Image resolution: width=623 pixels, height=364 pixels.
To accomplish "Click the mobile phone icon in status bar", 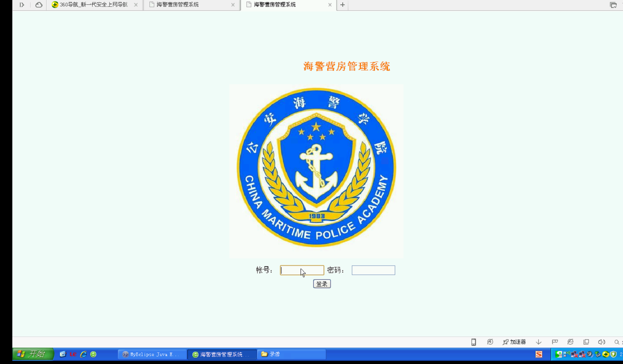I will tap(474, 342).
